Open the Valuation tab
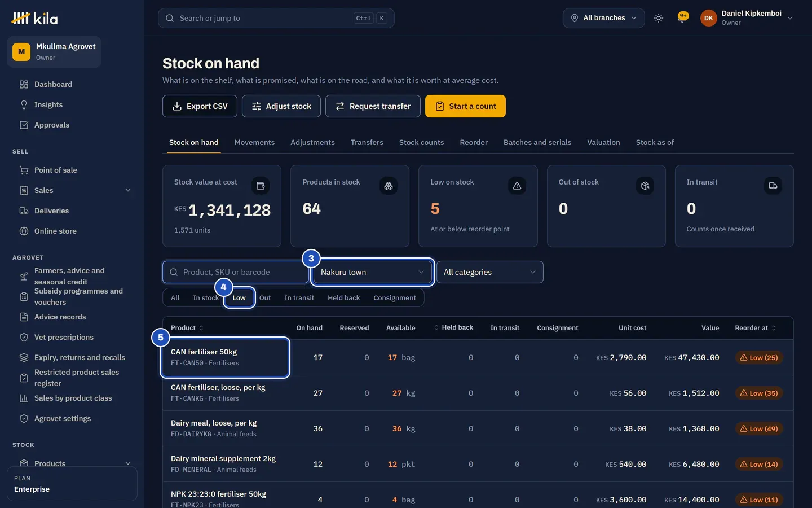812x508 pixels. coord(603,142)
